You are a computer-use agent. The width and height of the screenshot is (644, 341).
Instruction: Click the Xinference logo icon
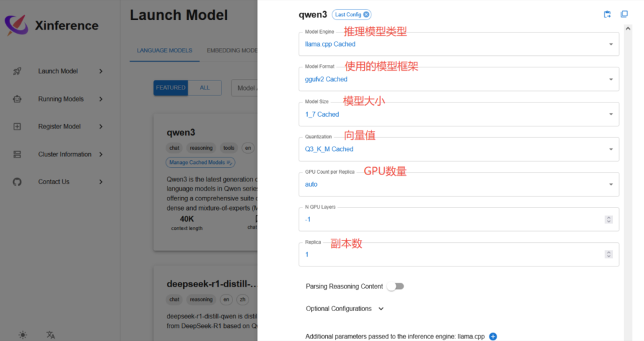tap(16, 25)
